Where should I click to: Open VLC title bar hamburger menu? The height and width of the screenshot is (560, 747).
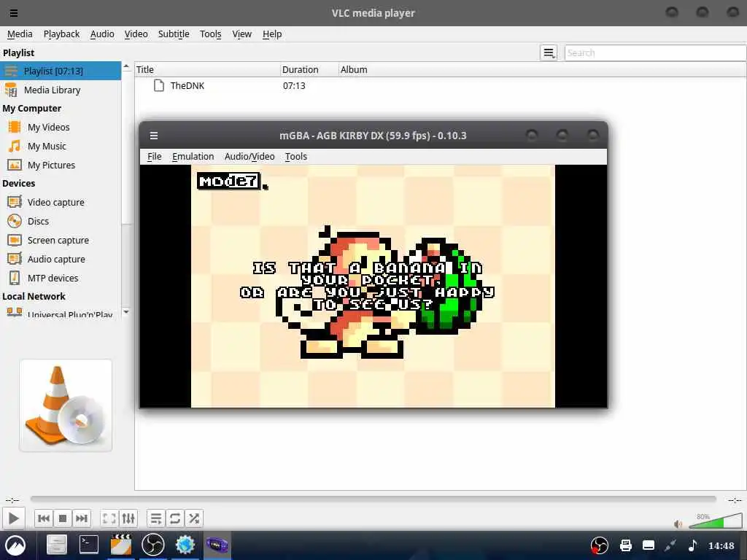click(x=14, y=13)
